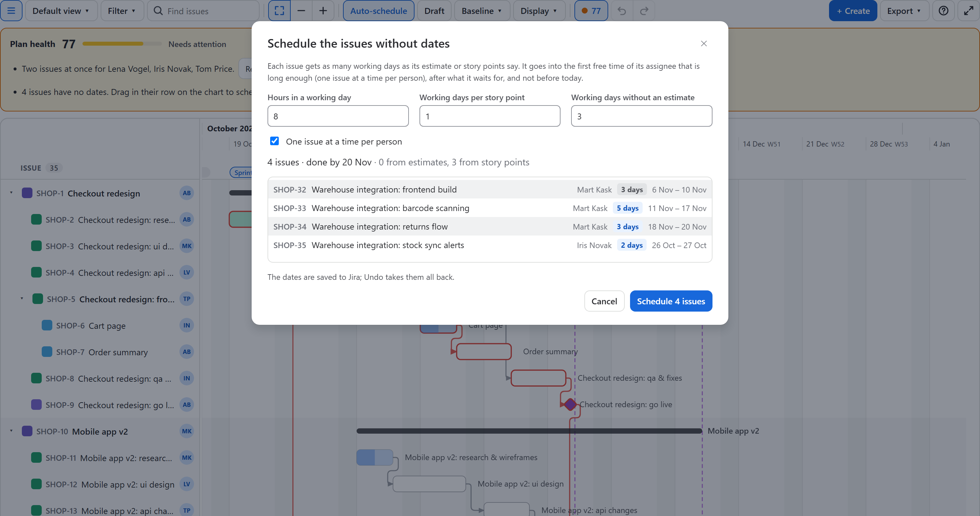The height and width of the screenshot is (516, 980).
Task: Click the Checkout redesign go live milestone diamond
Action: (570, 404)
